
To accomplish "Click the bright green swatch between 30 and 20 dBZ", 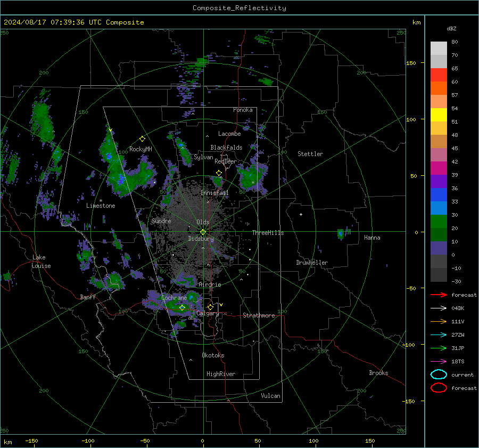I will click(439, 221).
